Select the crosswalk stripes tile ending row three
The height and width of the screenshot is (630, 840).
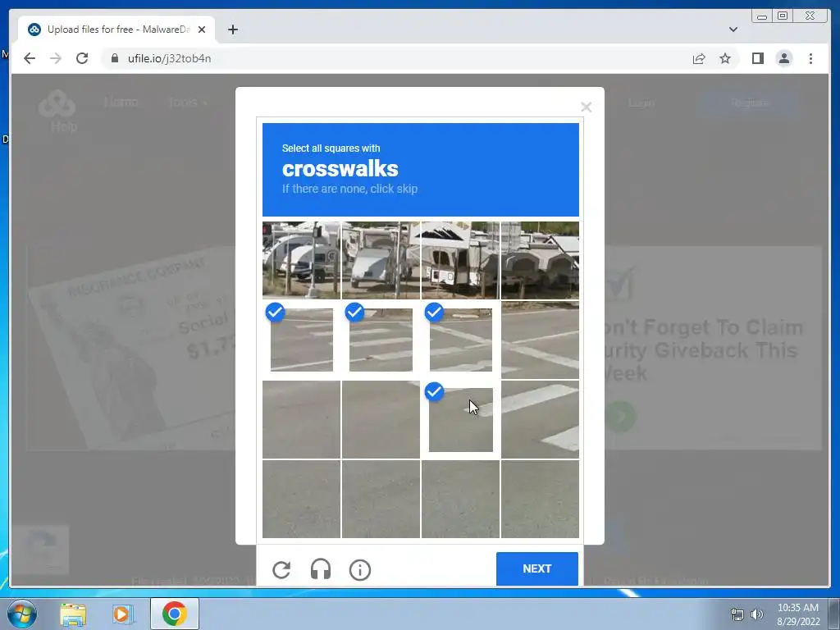pos(540,419)
